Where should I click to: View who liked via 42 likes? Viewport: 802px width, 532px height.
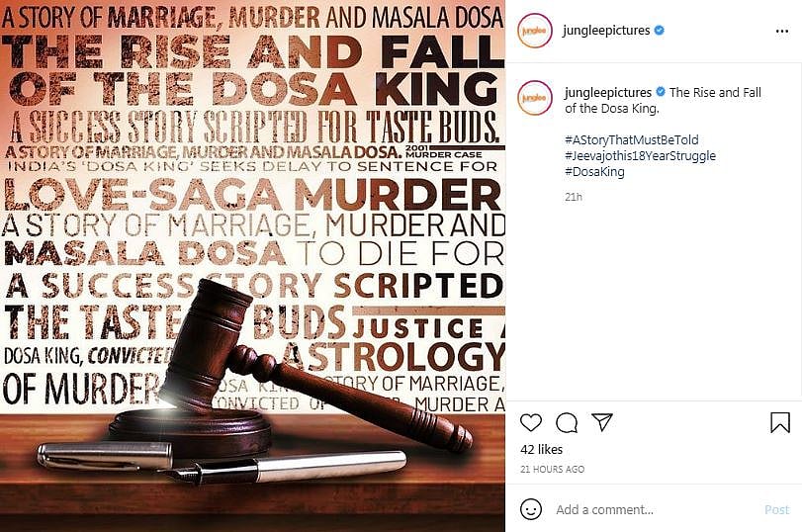[541, 450]
